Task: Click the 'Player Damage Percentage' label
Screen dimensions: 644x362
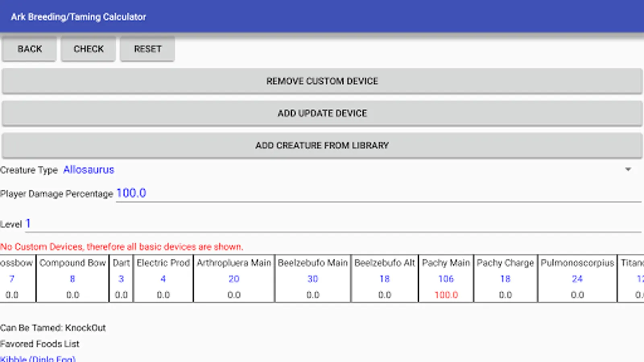Action: (x=56, y=194)
